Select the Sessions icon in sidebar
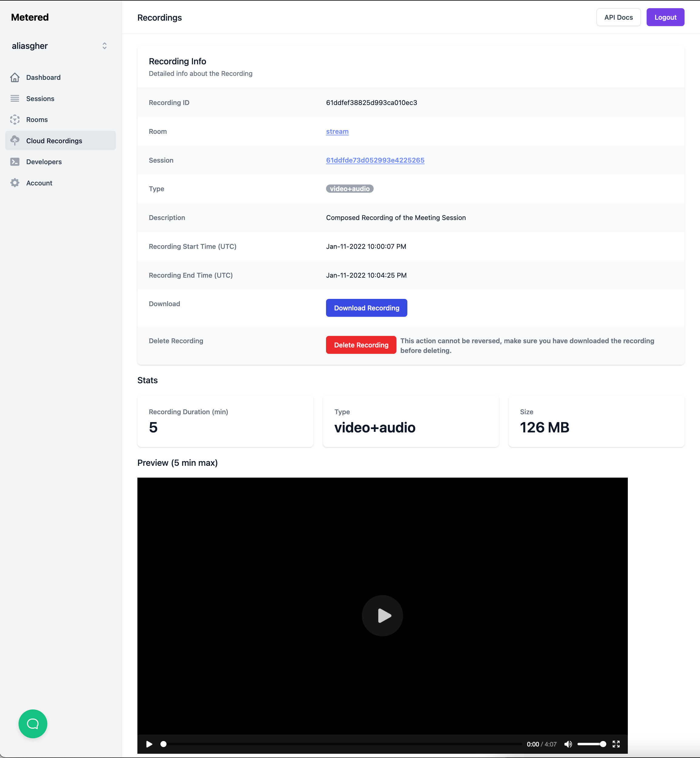 click(15, 98)
